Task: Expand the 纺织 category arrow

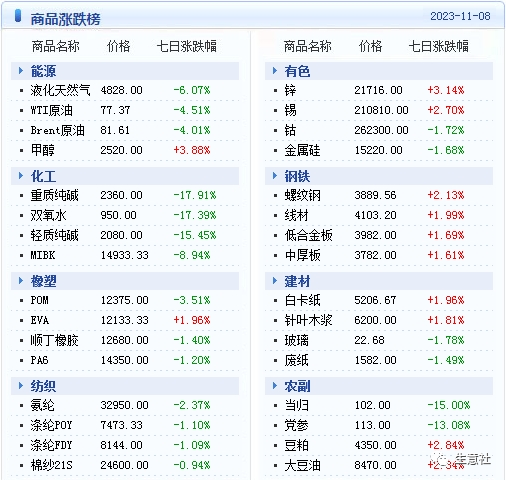Action: click(21, 386)
